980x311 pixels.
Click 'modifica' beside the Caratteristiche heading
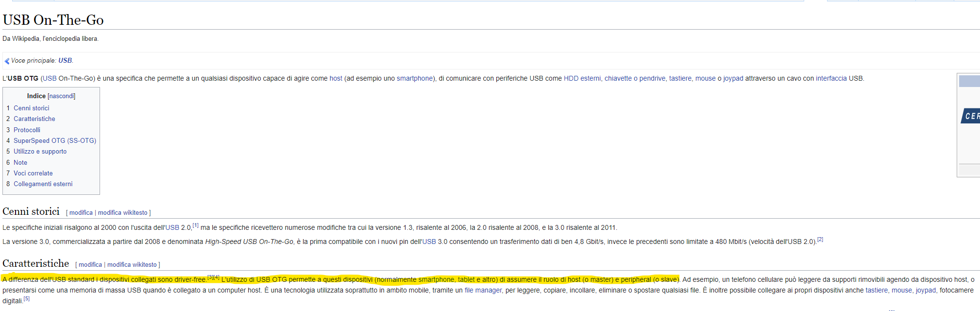(90, 265)
